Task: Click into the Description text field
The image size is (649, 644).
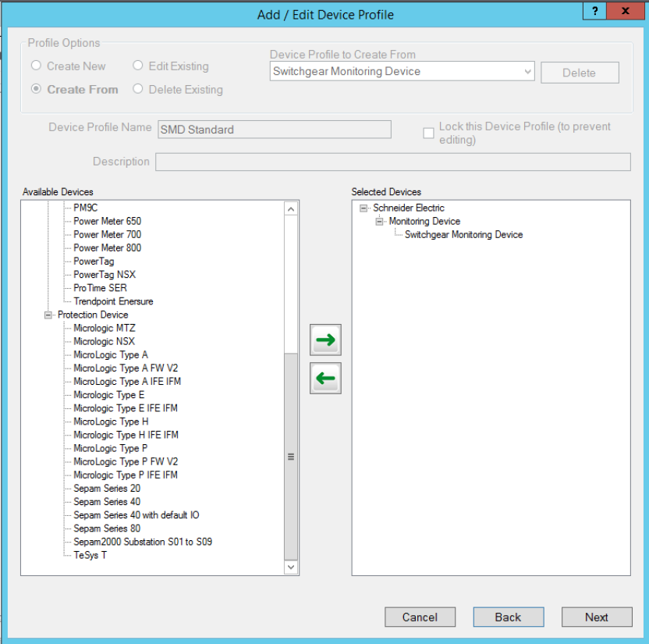Action: [x=392, y=162]
